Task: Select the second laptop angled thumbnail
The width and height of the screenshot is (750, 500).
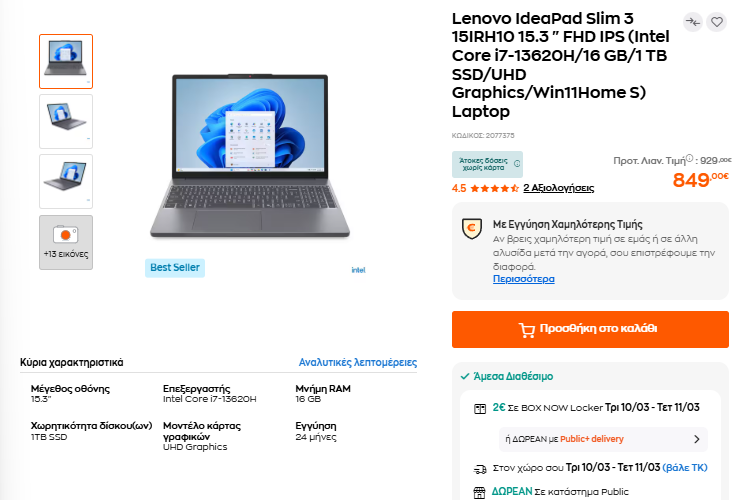Action: click(x=66, y=121)
